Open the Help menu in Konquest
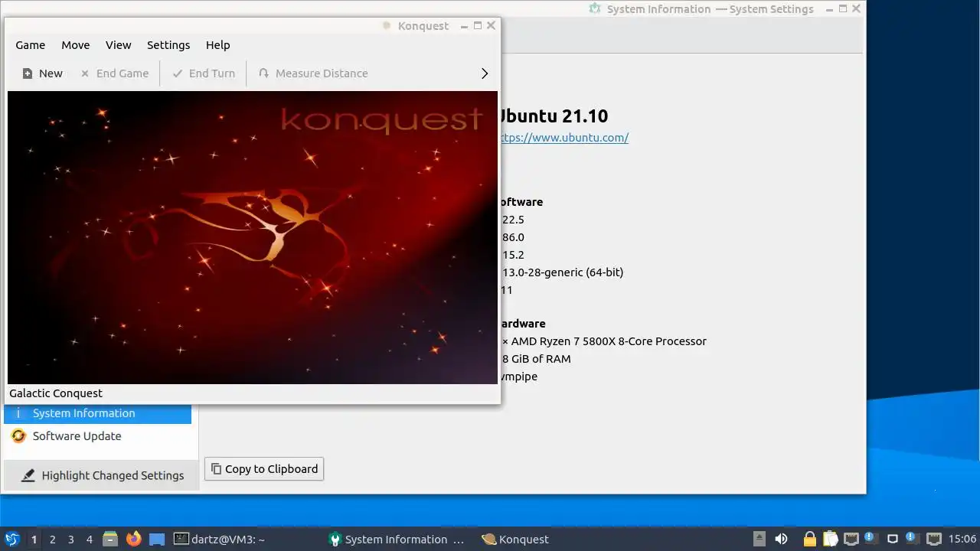The image size is (980, 551). (x=218, y=45)
